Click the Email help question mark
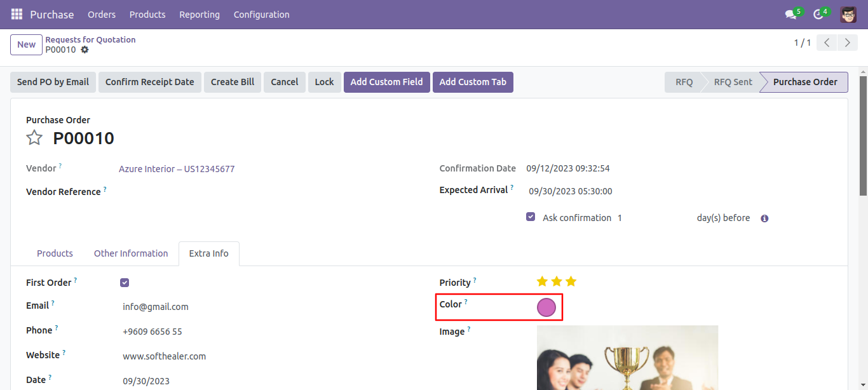The width and height of the screenshot is (868, 390). point(53,303)
